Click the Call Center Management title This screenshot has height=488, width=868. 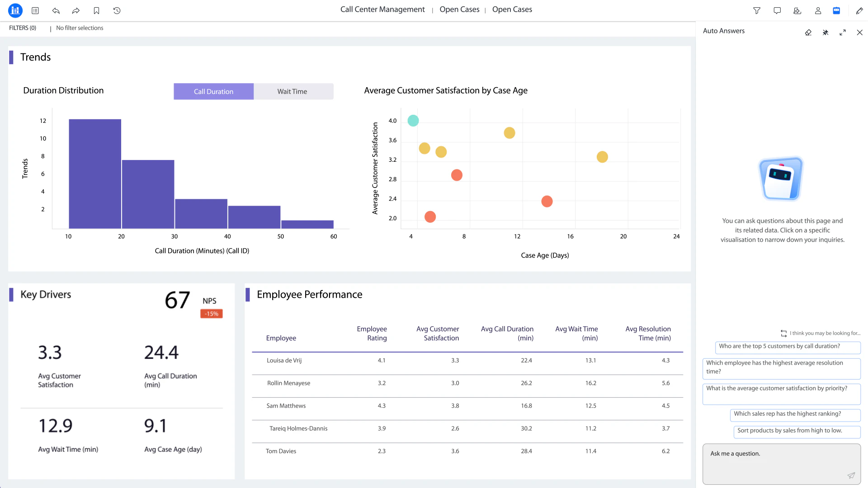[382, 9]
